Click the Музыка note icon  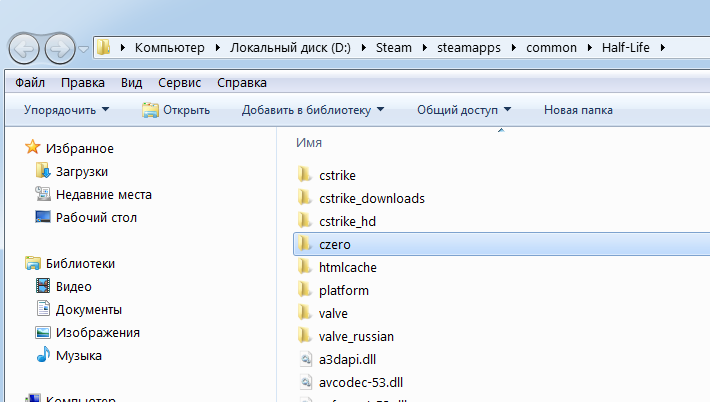(43, 354)
